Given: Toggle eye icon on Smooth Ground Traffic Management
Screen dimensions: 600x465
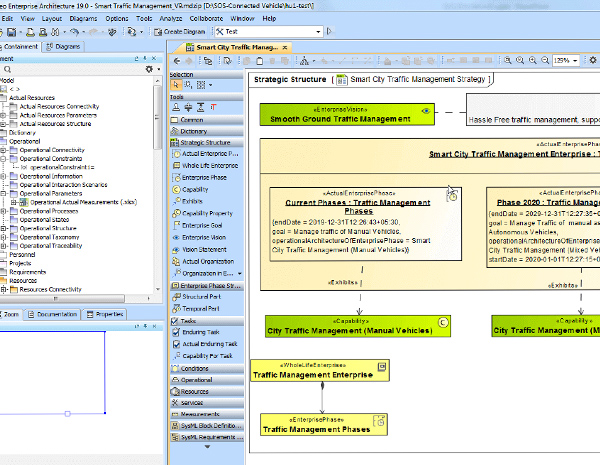Looking at the screenshot, I should [426, 110].
